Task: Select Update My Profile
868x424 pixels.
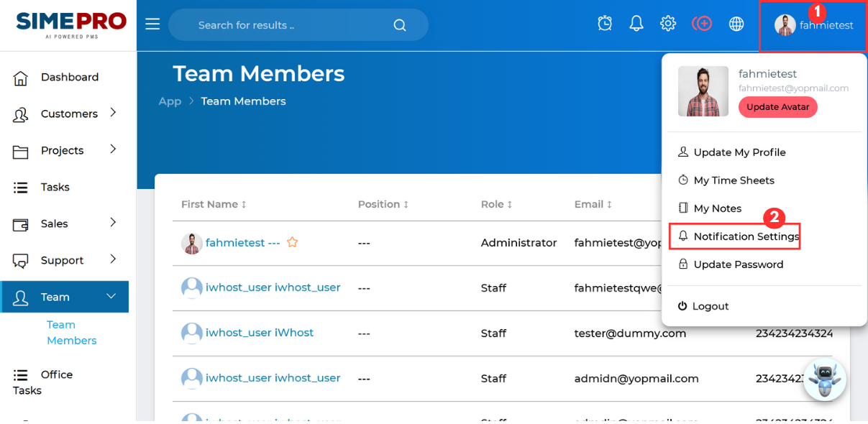Action: (732, 152)
